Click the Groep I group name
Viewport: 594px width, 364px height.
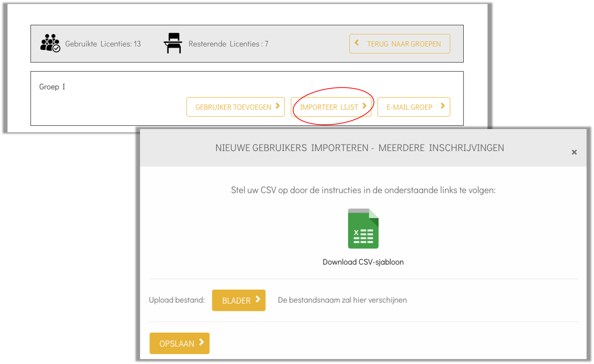coord(52,87)
